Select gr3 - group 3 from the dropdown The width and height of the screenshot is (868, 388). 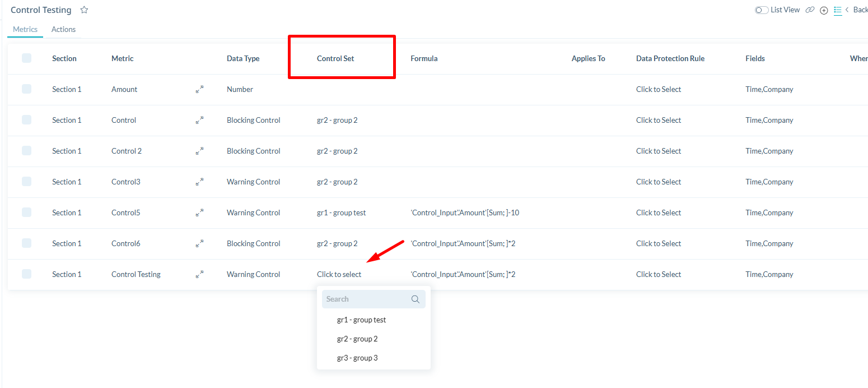coord(358,358)
